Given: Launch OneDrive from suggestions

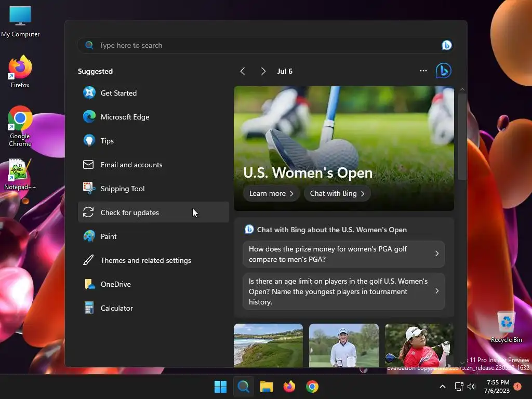Looking at the screenshot, I should click(x=153, y=284).
